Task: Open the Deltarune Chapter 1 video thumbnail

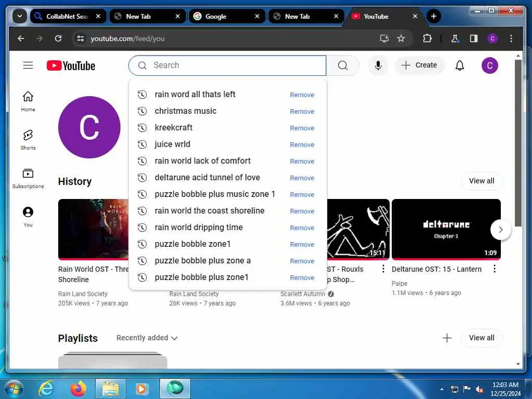Action: point(446,229)
